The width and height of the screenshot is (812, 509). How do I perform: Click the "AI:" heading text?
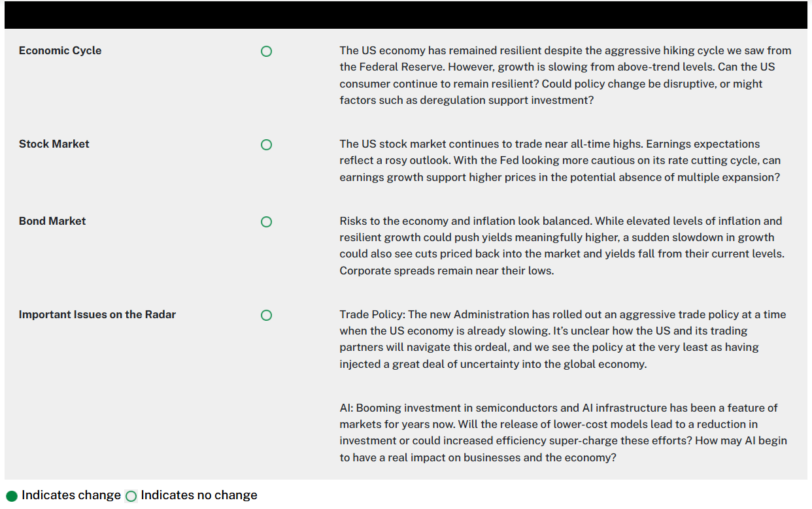tap(347, 408)
